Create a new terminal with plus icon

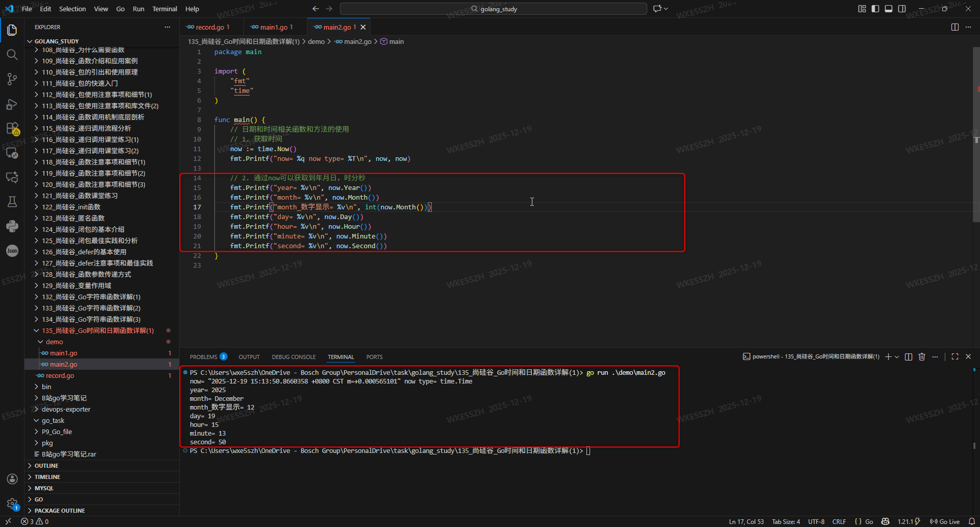click(x=888, y=357)
